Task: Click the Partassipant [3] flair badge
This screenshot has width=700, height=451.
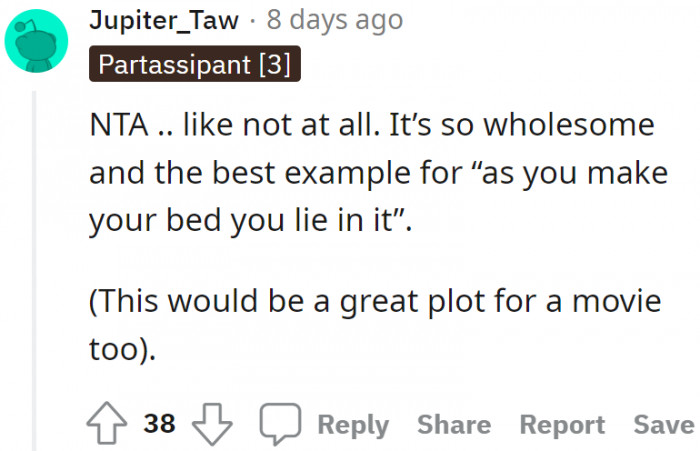Action: (195, 65)
